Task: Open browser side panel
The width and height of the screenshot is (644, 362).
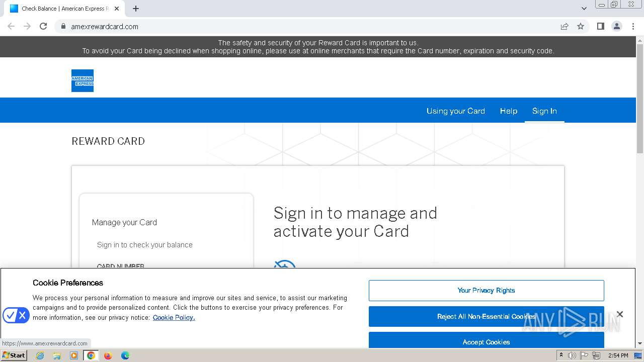Action: 600,26
